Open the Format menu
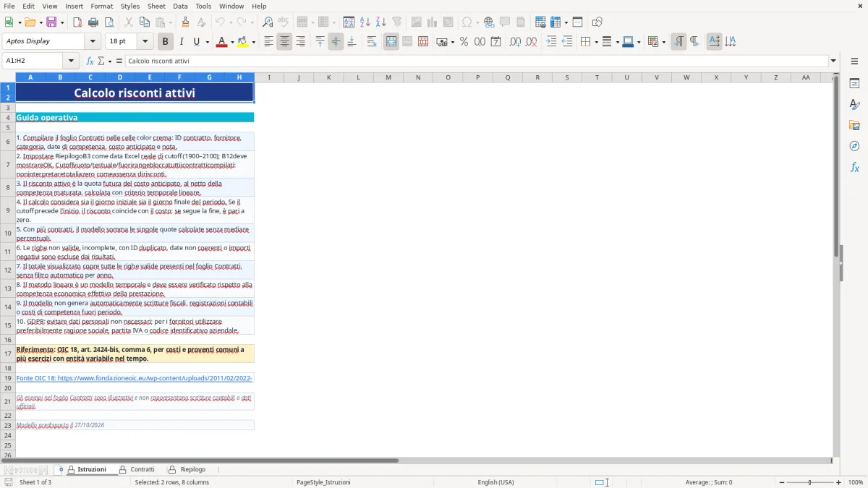868x488 pixels. coord(101,6)
